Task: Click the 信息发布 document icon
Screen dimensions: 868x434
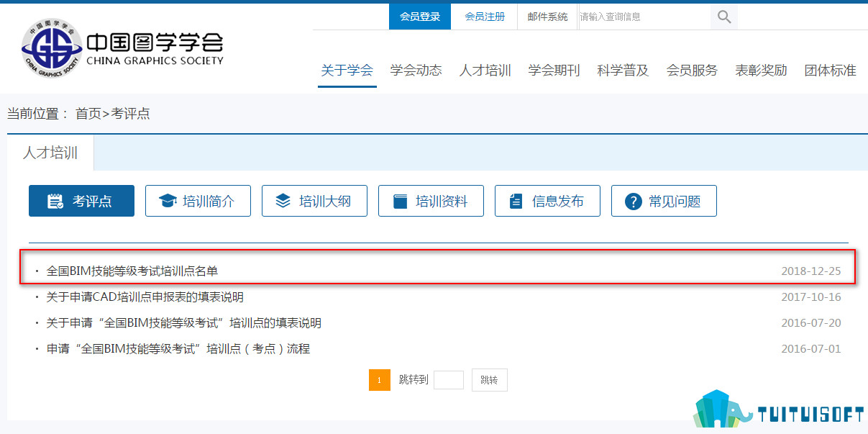Action: (x=516, y=202)
